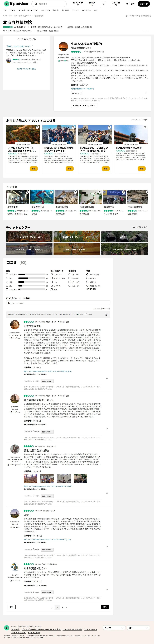Click the ログイン button

(144, 4)
